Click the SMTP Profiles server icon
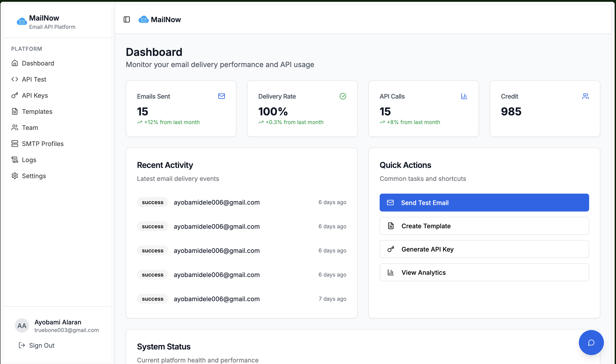Screen dimensions: 616x364 [x=15, y=144]
